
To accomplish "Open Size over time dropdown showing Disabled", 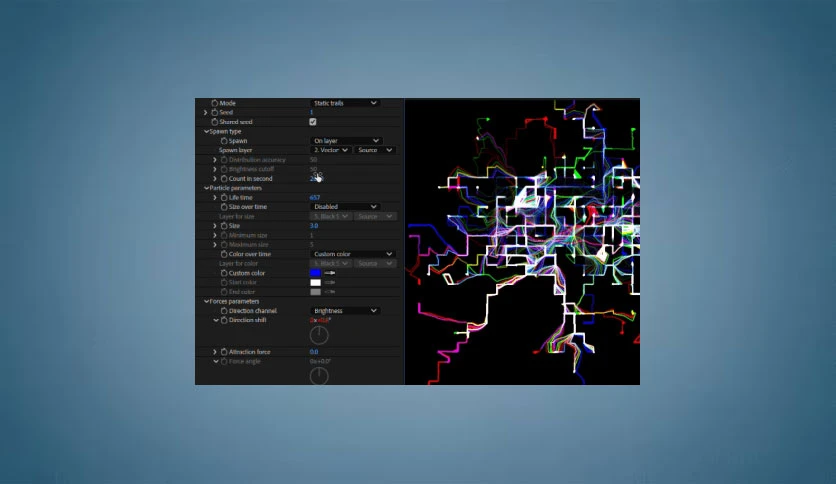I will [344, 207].
